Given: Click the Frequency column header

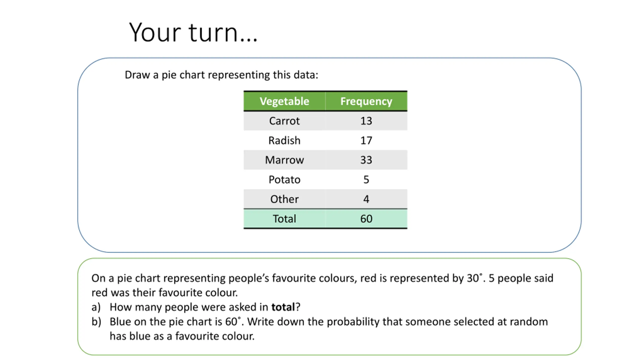Looking at the screenshot, I should [x=366, y=101].
